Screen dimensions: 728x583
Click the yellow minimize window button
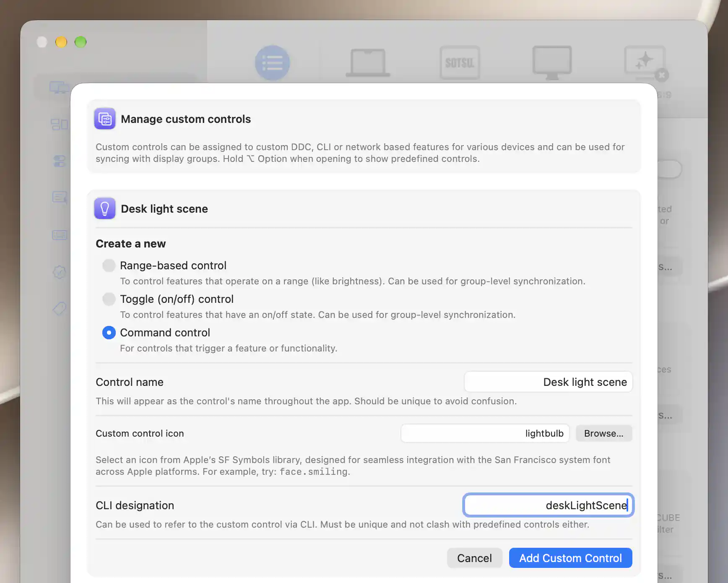click(61, 42)
